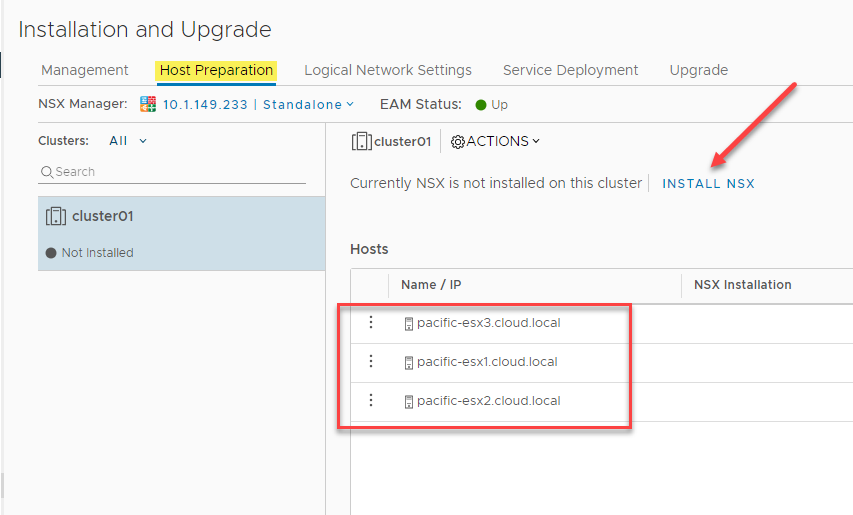Click the green EAM Status indicator
853x515 pixels.
(480, 105)
